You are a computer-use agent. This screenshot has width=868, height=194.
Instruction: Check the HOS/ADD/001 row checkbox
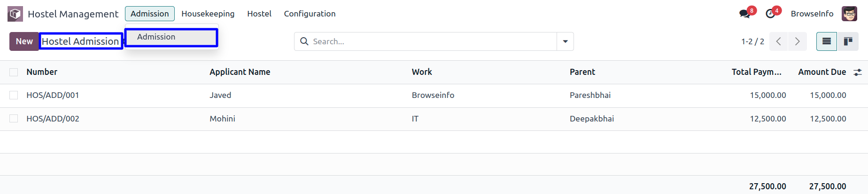[14, 95]
